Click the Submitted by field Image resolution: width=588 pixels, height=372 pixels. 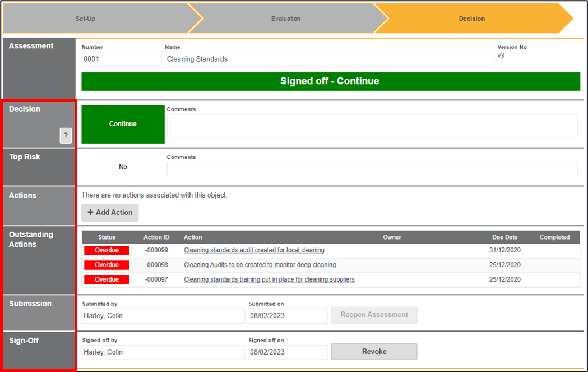pyautogui.click(x=163, y=316)
